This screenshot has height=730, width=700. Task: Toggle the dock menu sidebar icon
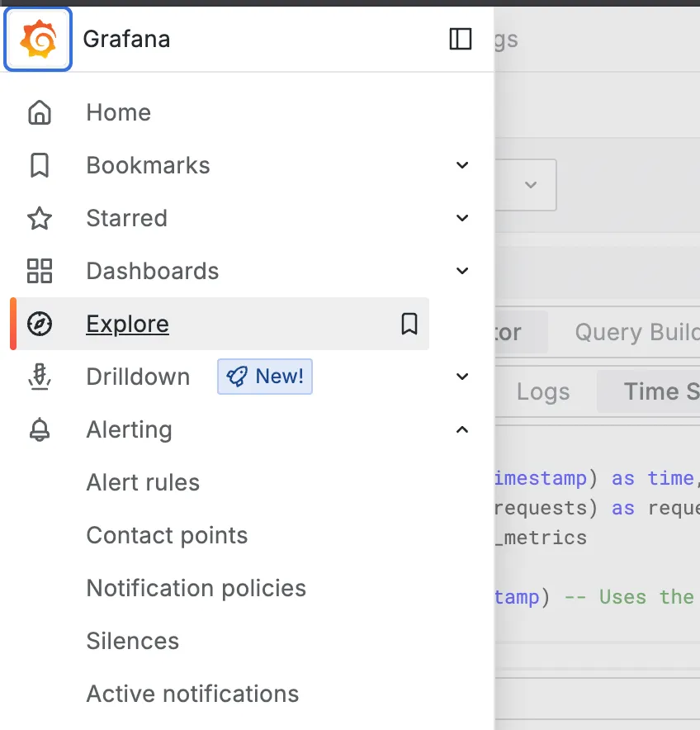[x=461, y=39]
